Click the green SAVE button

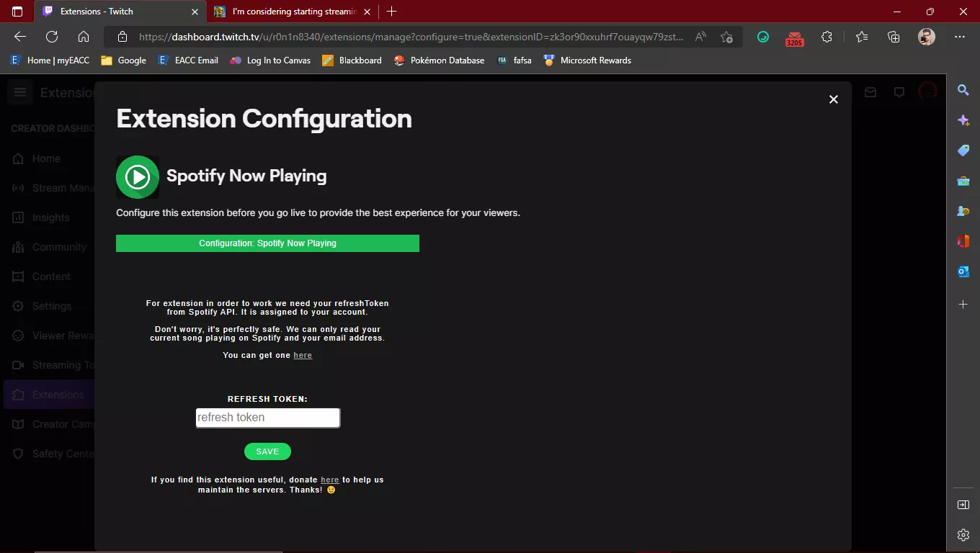pos(267,451)
